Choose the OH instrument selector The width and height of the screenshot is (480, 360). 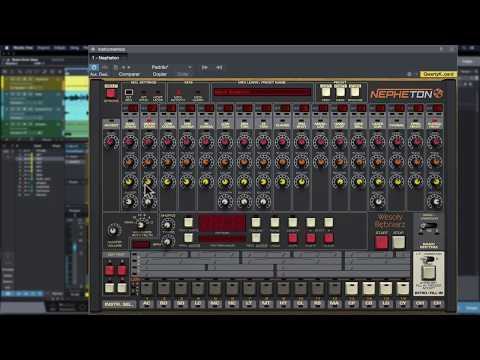[x=420, y=304]
